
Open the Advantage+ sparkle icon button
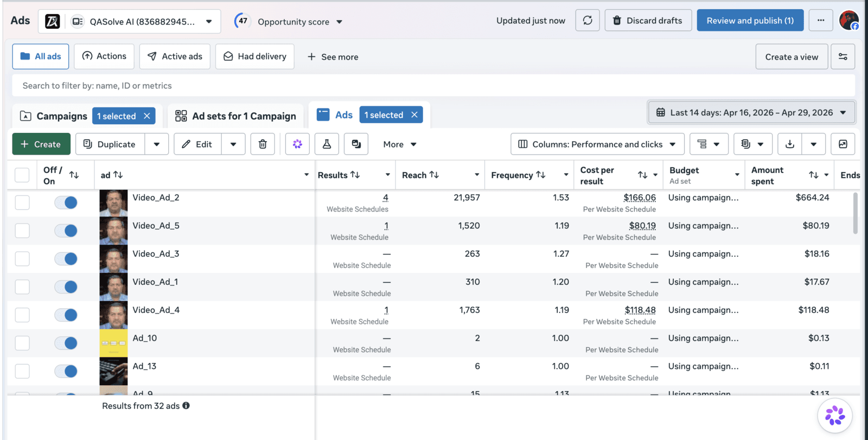(297, 144)
